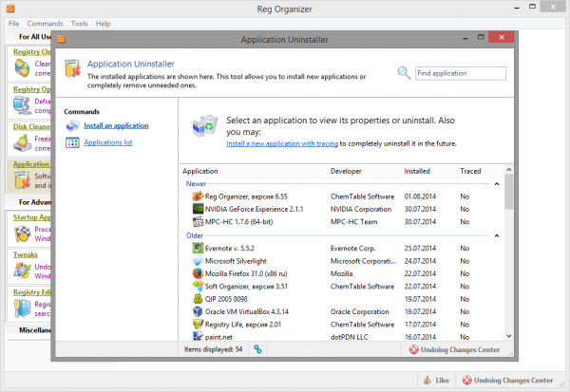
Task: Click the Oracle Corporation developer cell
Action: [x=359, y=311]
